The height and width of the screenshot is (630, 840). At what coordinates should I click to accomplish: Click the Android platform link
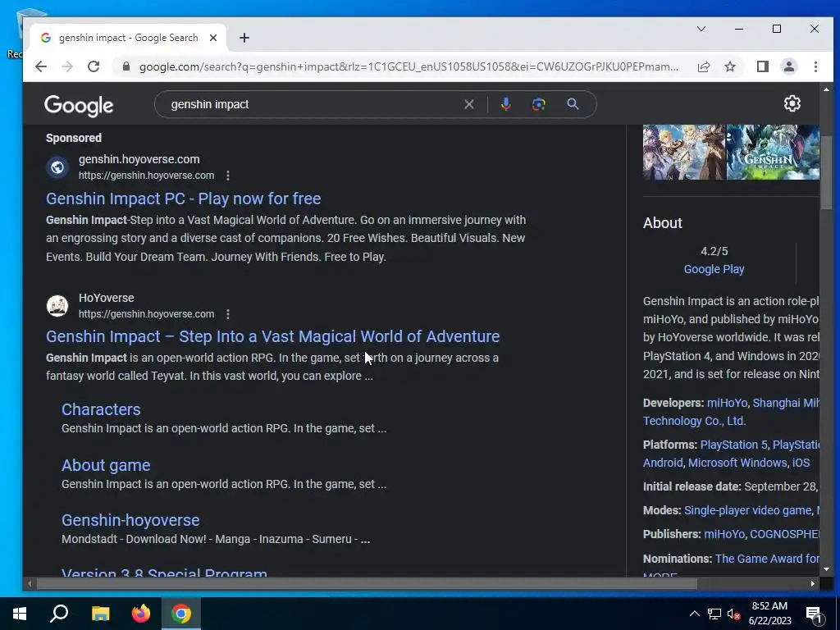pyautogui.click(x=663, y=463)
